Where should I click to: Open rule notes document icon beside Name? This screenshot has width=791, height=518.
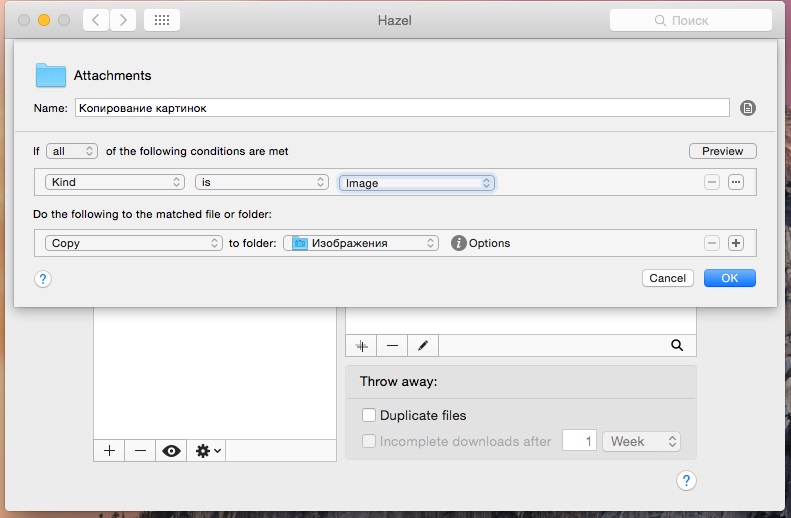pos(748,108)
